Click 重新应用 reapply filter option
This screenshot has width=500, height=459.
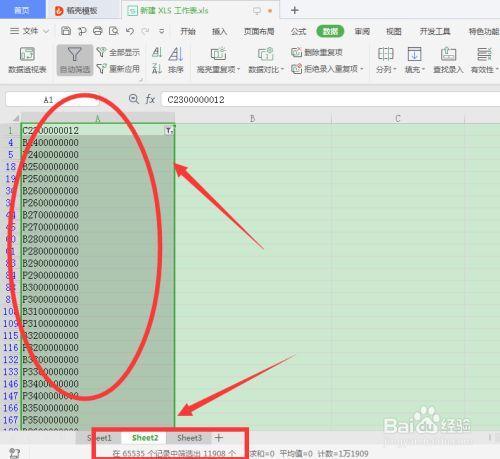point(118,69)
